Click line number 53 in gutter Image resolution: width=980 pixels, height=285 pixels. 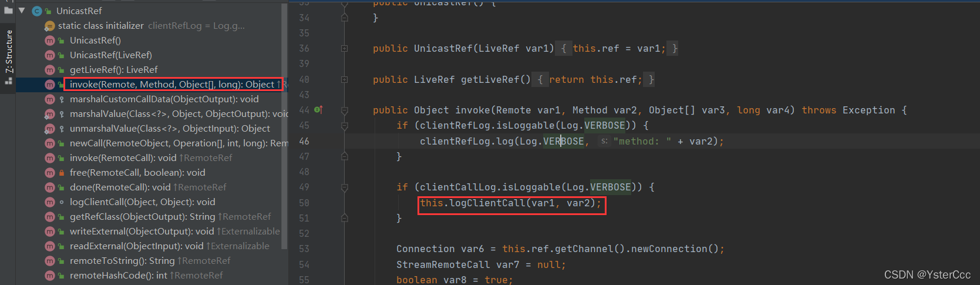(304, 249)
